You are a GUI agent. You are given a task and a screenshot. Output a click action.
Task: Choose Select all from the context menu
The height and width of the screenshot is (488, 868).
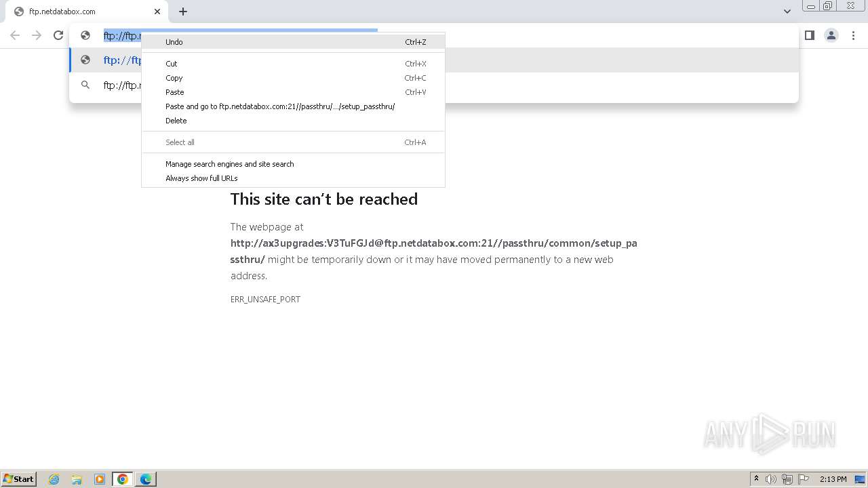click(x=293, y=142)
